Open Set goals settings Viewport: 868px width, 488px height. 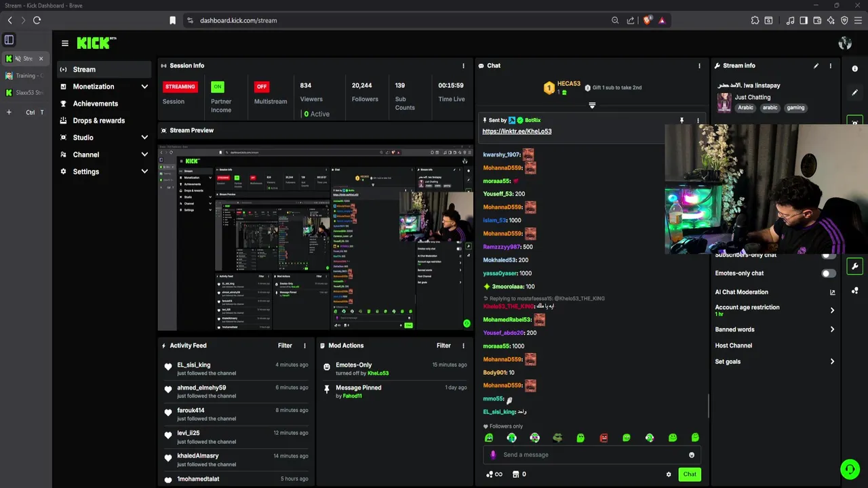(x=775, y=361)
